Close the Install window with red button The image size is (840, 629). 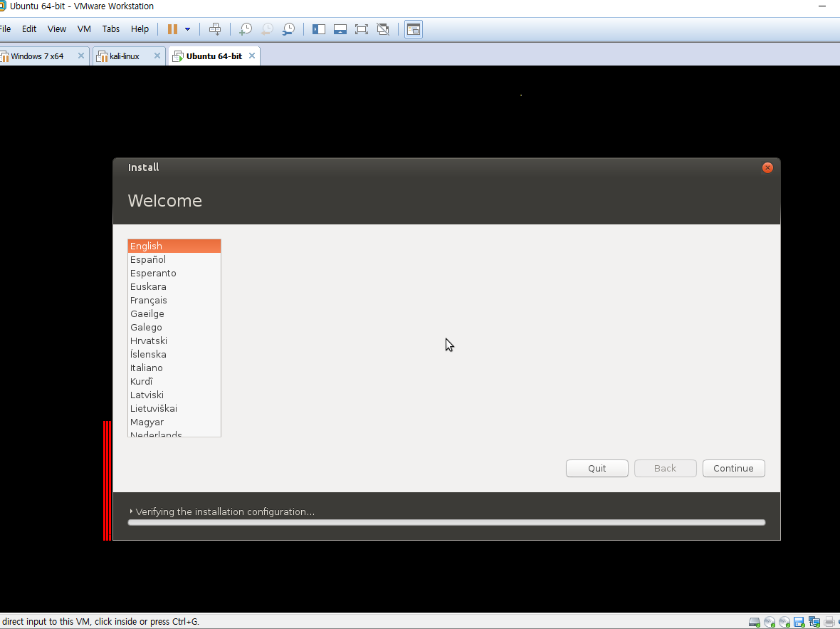[x=767, y=168]
